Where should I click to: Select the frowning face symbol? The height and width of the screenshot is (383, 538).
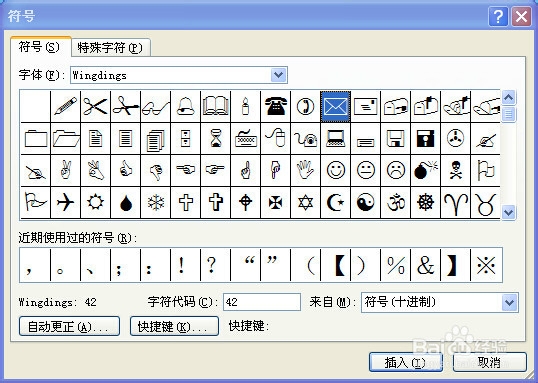(396, 170)
